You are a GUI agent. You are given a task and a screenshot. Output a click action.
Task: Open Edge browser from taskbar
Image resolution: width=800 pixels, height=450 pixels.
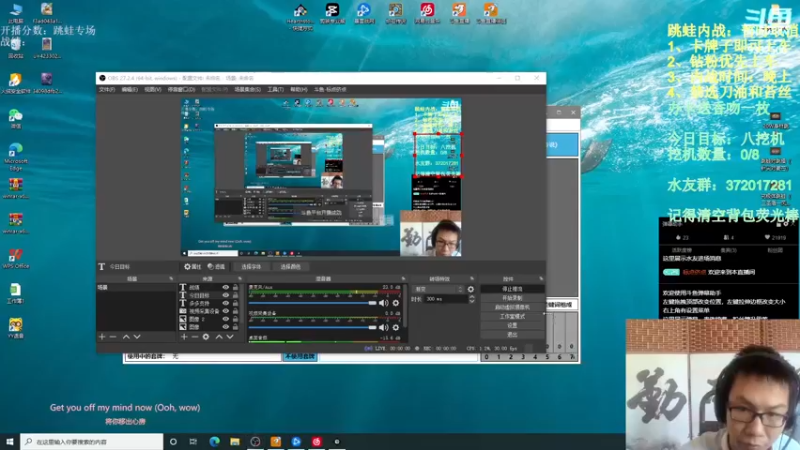point(214,441)
